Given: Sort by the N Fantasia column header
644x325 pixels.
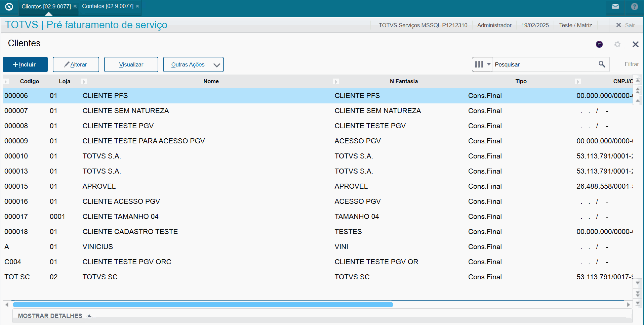Looking at the screenshot, I should [x=404, y=81].
